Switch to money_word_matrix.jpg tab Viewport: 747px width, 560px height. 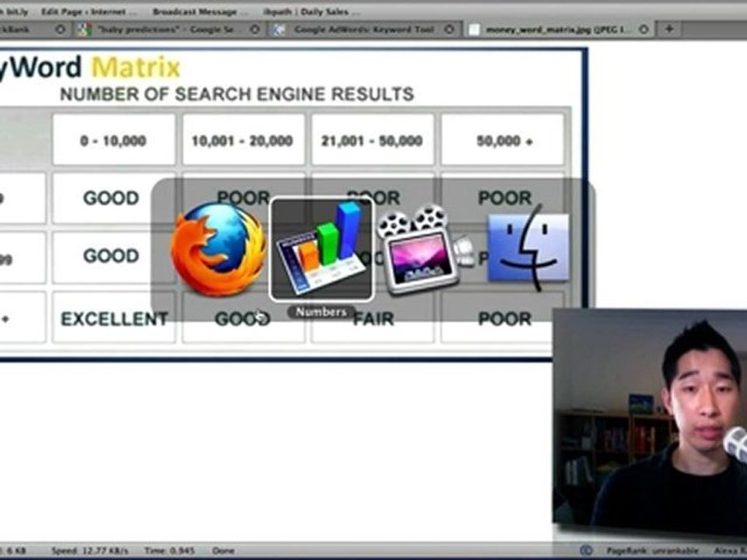559,30
